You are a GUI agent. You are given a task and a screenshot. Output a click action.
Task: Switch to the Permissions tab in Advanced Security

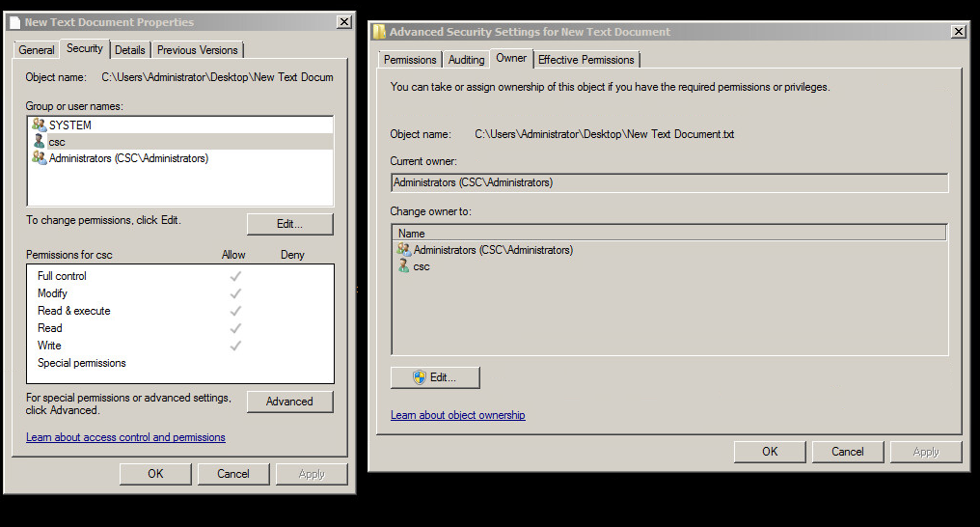(x=410, y=60)
